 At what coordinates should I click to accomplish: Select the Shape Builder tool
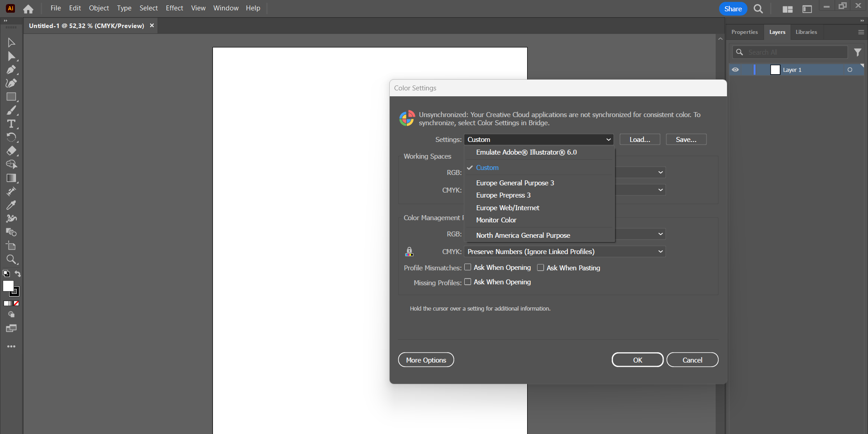[11, 165]
